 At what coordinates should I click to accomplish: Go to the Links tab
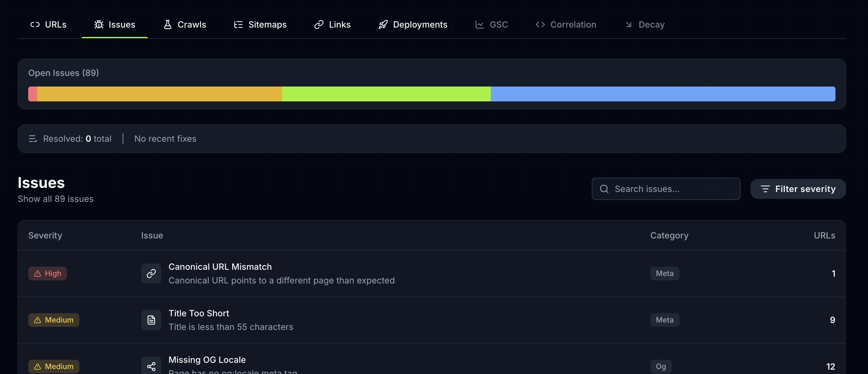click(332, 24)
